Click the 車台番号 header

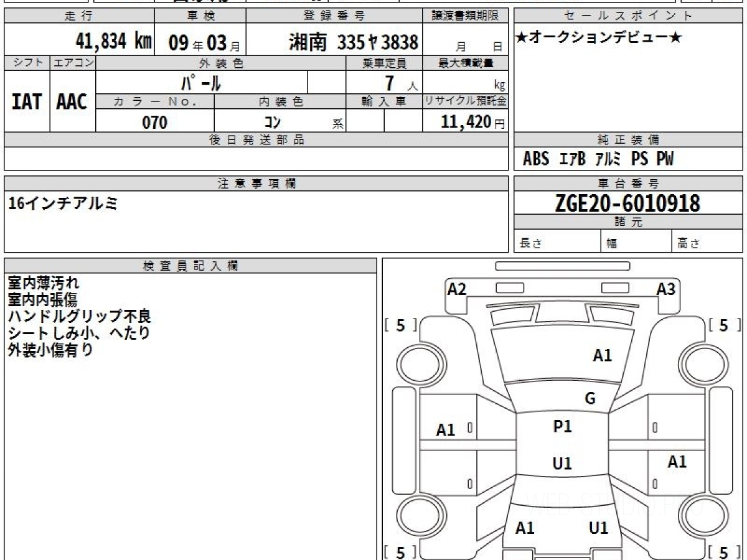pos(629,183)
